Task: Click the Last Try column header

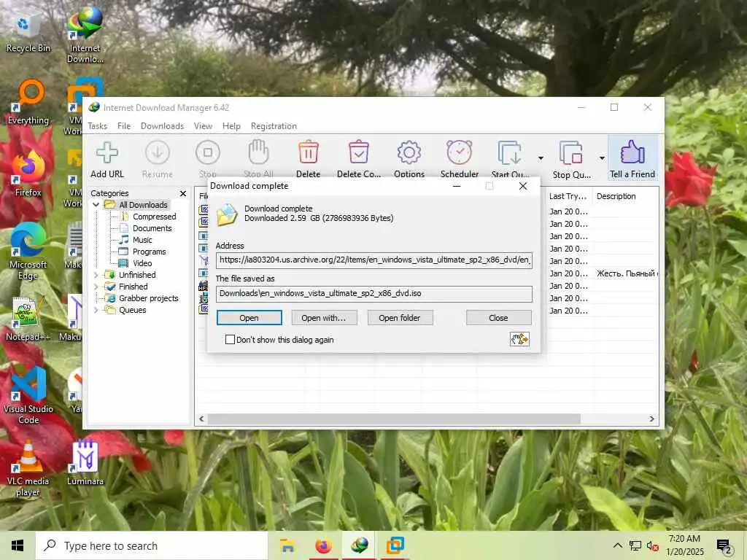Action: coord(568,196)
